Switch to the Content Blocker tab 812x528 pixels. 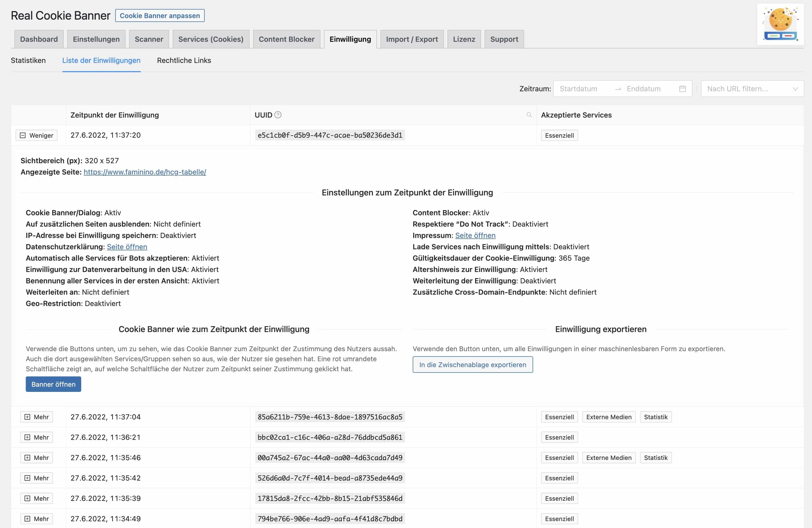(287, 39)
